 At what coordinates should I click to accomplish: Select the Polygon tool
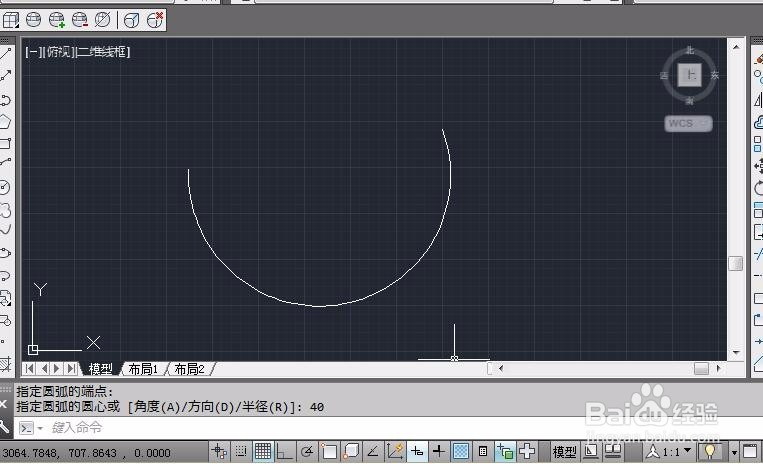point(6,122)
